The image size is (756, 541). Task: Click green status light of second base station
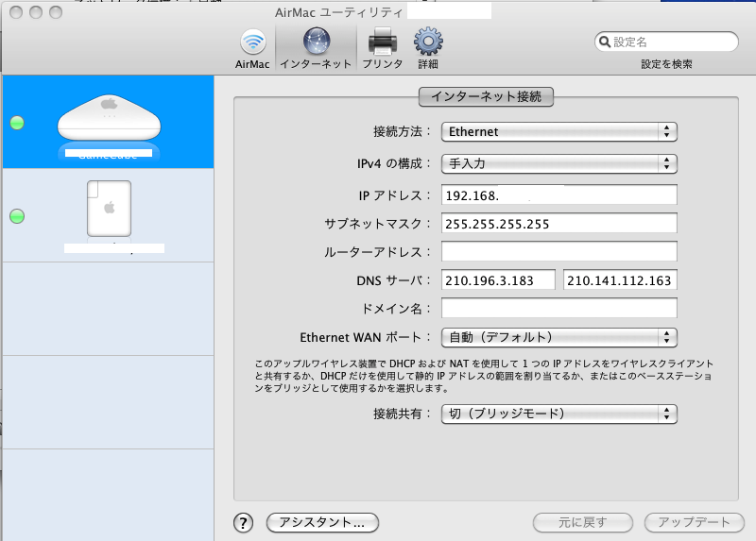(17, 216)
